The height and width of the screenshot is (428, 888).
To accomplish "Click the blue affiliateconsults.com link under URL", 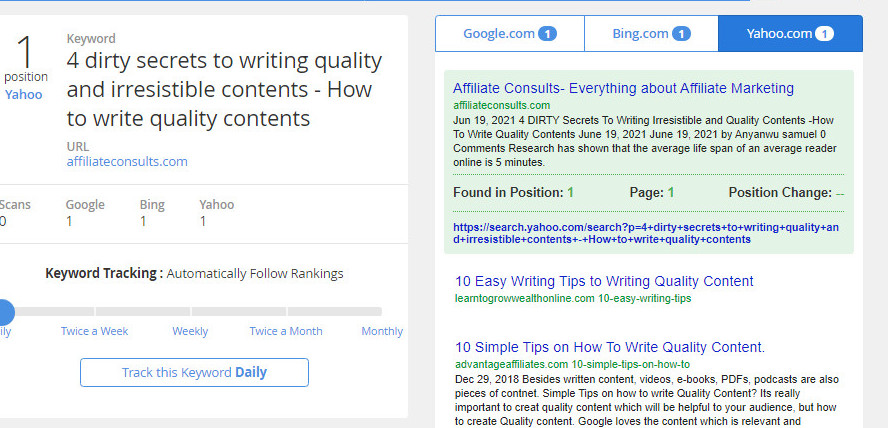I will pos(127,161).
